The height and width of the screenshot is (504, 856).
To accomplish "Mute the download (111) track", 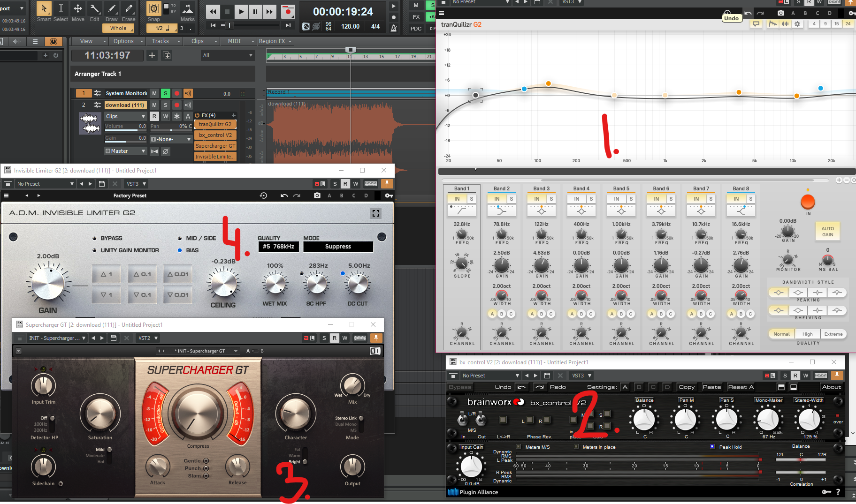I will [154, 105].
